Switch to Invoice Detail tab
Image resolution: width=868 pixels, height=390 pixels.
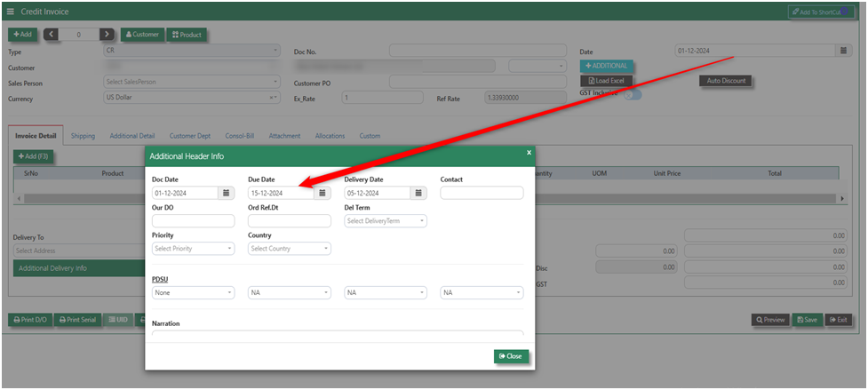pyautogui.click(x=36, y=136)
